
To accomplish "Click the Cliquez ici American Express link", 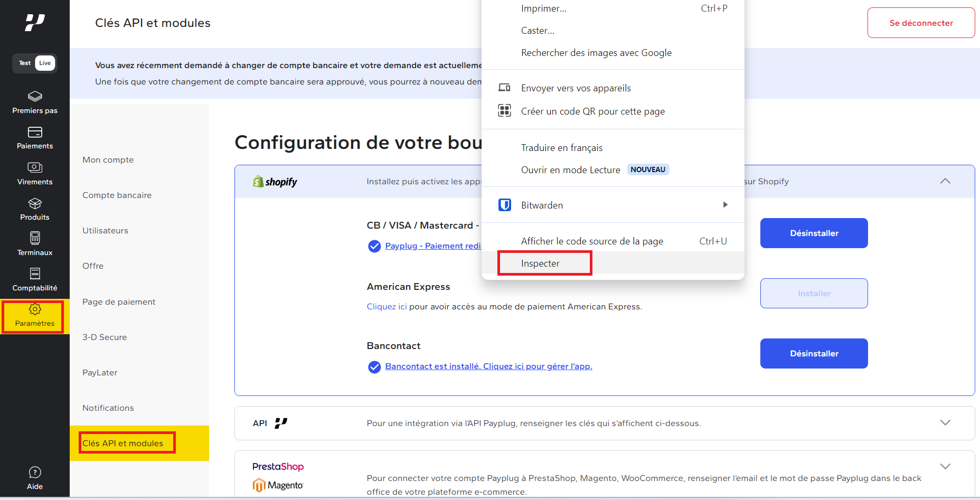I will (387, 307).
